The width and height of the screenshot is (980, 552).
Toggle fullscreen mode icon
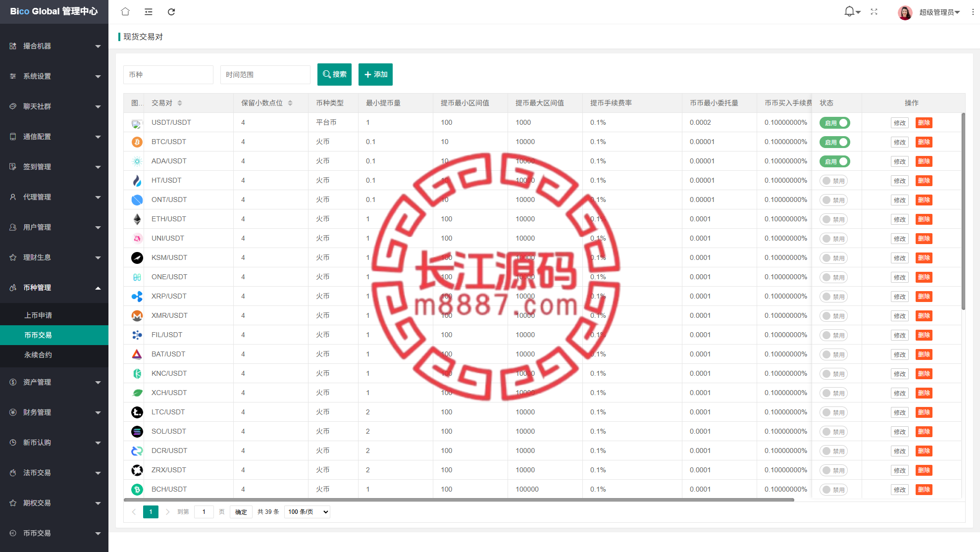coord(874,12)
